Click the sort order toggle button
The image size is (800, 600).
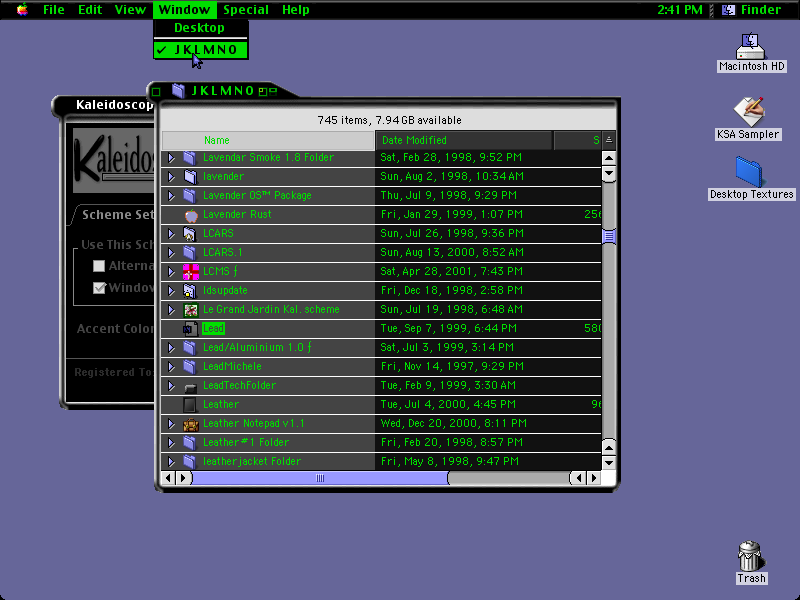tap(609, 140)
